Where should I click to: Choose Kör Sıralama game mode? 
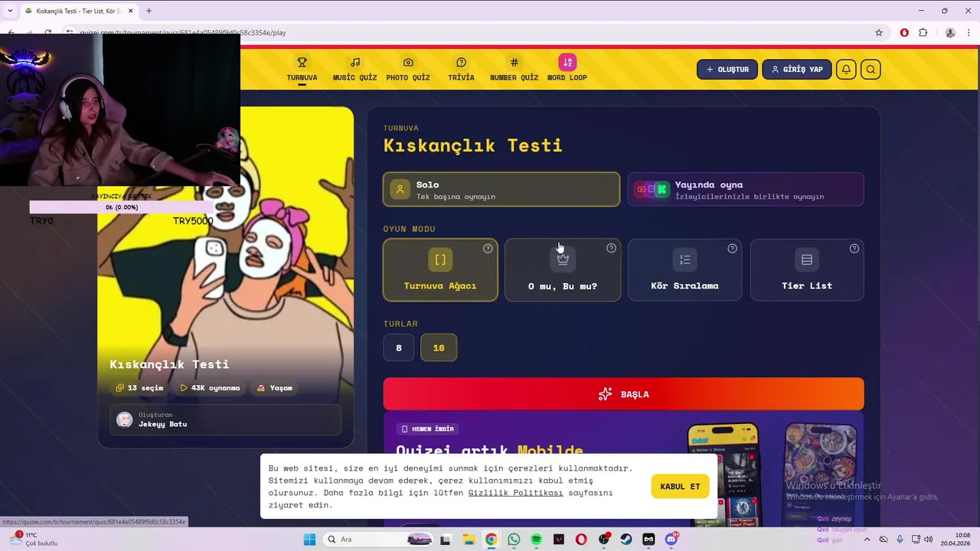tap(684, 269)
